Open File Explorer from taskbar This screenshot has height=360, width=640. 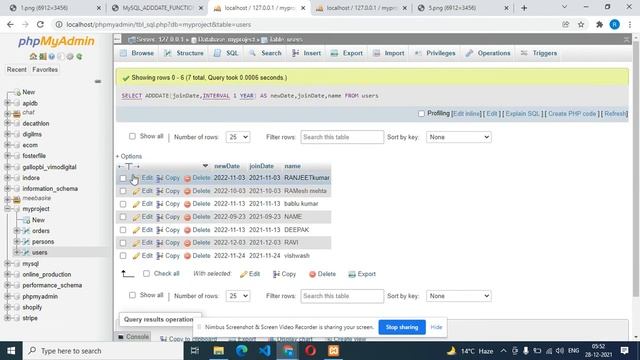[x=219, y=351]
